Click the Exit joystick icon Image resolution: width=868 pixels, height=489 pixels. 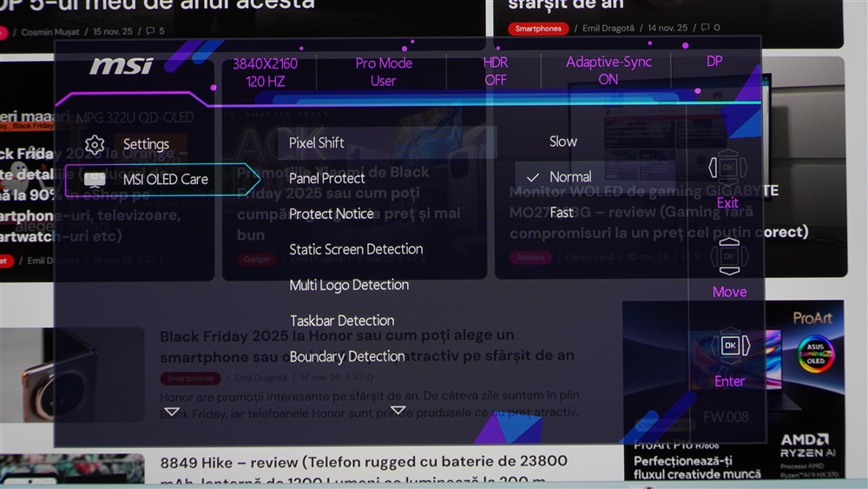pos(727,168)
